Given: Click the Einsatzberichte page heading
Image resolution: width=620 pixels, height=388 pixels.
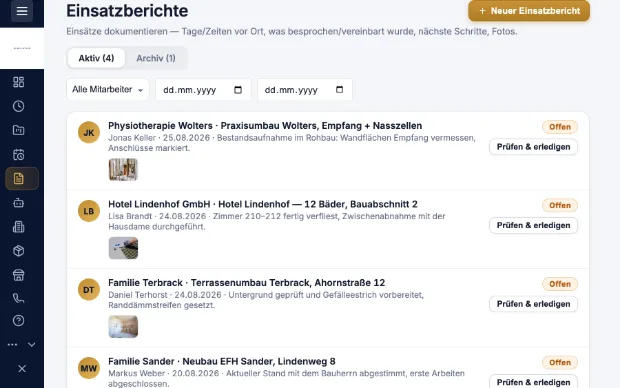Looking at the screenshot, I should tap(127, 11).
